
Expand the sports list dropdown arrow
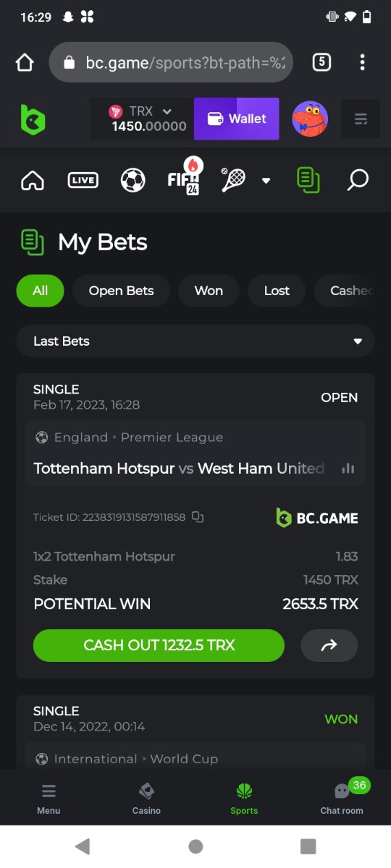click(x=266, y=181)
